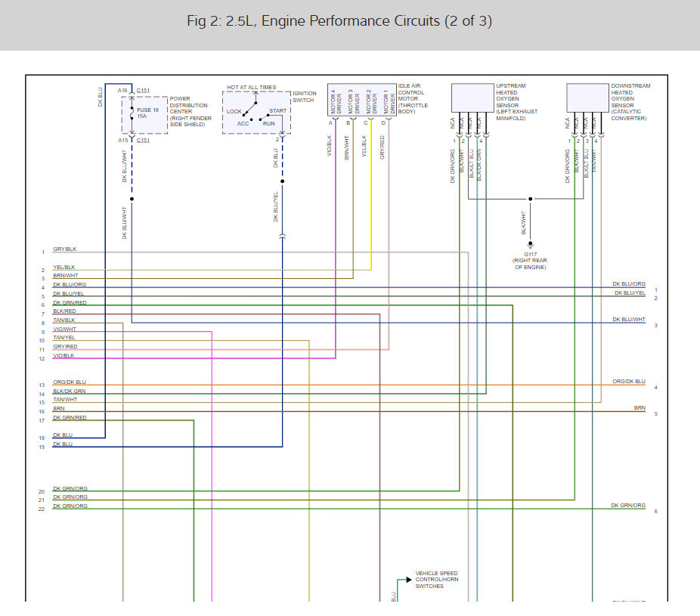
Task: Click the IGNITION SWITCH label
Action: tap(305, 97)
